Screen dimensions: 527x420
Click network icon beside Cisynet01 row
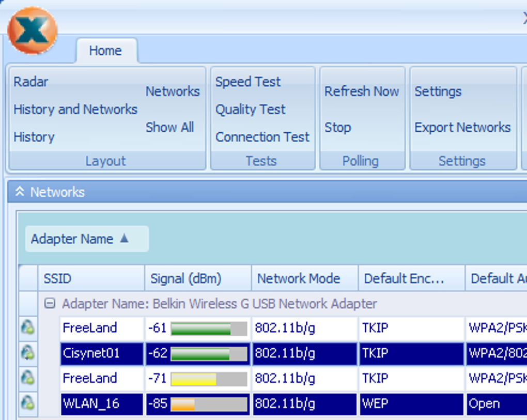(x=27, y=352)
